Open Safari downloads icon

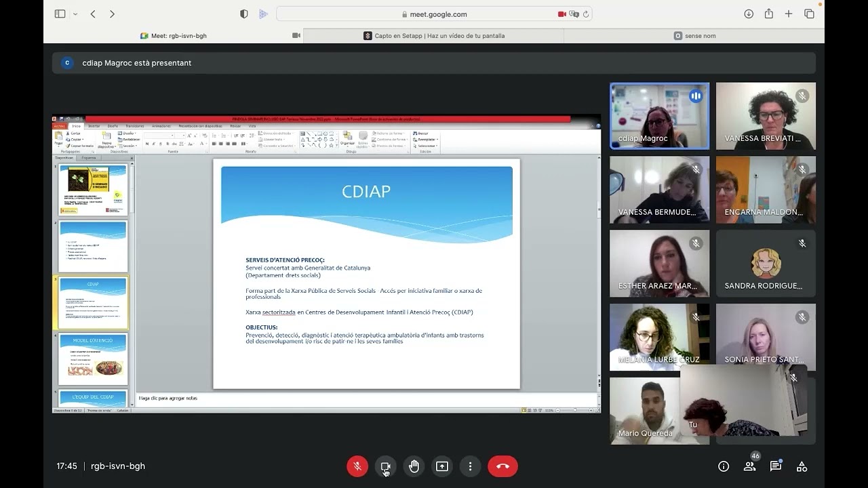tap(749, 14)
